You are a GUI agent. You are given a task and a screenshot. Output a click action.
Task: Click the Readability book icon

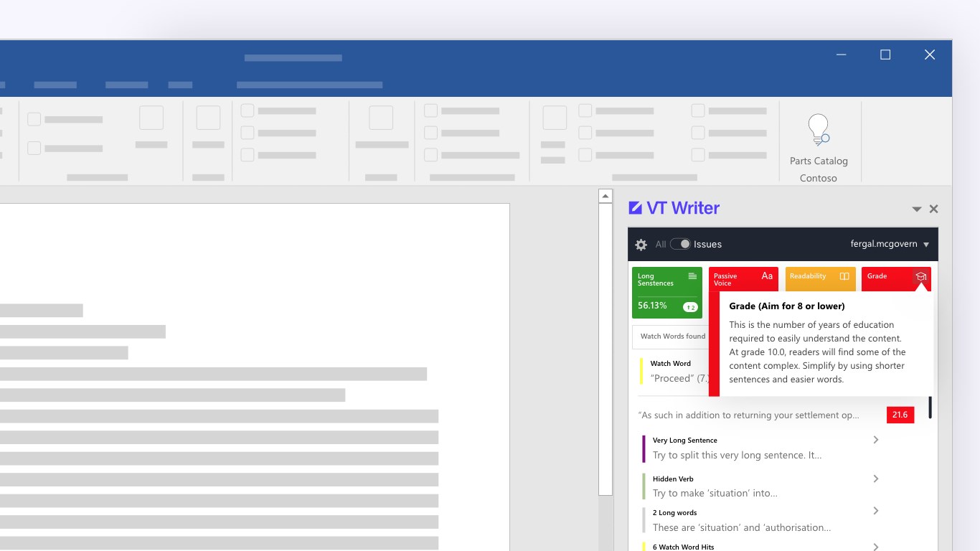tap(844, 276)
